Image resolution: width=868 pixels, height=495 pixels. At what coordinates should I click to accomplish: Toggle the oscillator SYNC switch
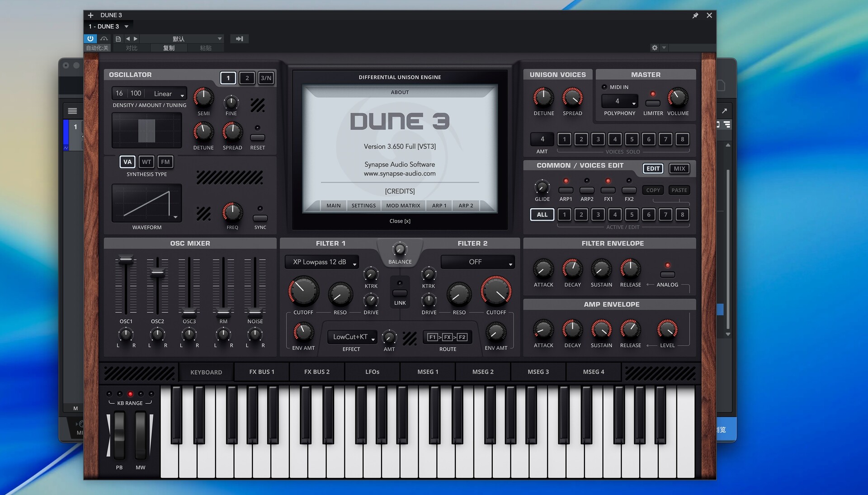tap(260, 218)
